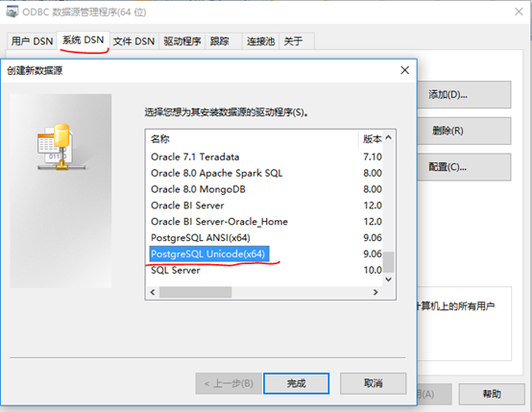Viewport: 532px width, 412px height.
Task: Select Oracle 8.0 MongoDB driver
Action: coord(198,189)
